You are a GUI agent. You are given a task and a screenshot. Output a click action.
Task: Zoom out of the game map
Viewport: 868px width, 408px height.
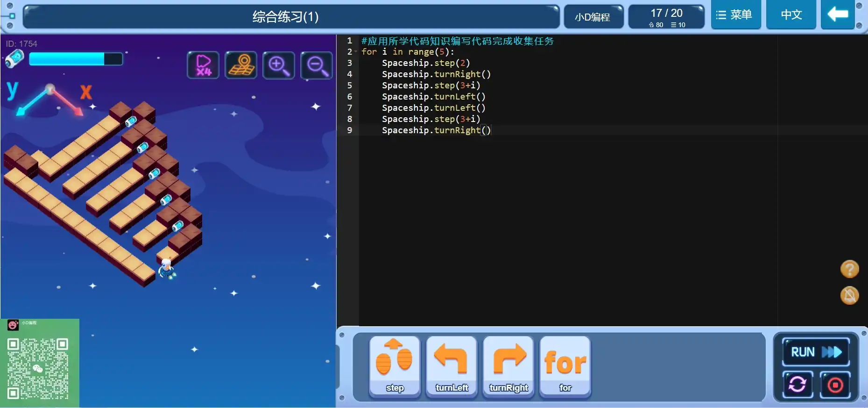(x=317, y=65)
